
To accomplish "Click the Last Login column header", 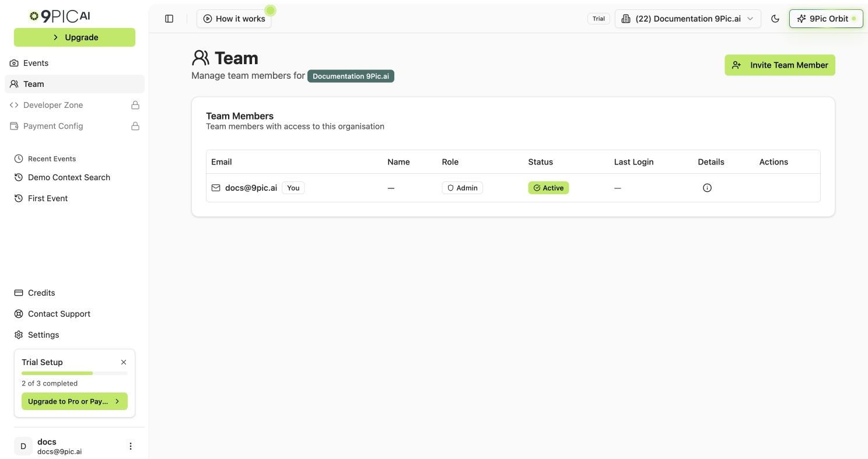I will pyautogui.click(x=634, y=162).
